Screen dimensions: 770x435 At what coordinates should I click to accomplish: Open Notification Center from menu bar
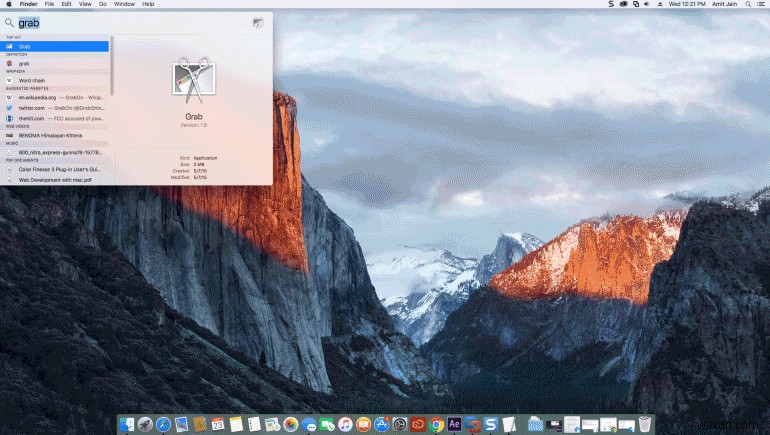[x=761, y=4]
